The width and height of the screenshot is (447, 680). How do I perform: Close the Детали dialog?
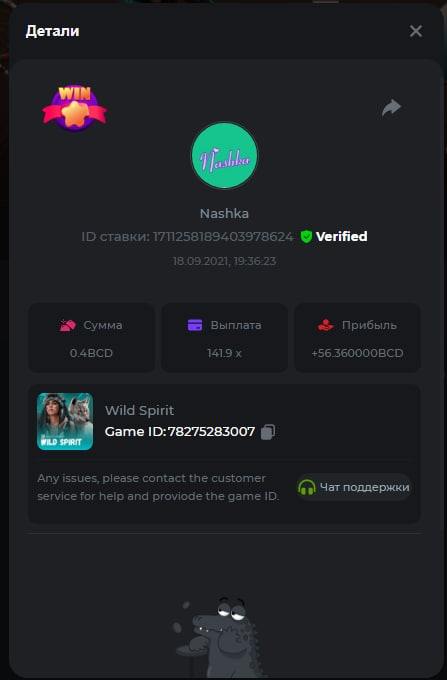point(416,31)
